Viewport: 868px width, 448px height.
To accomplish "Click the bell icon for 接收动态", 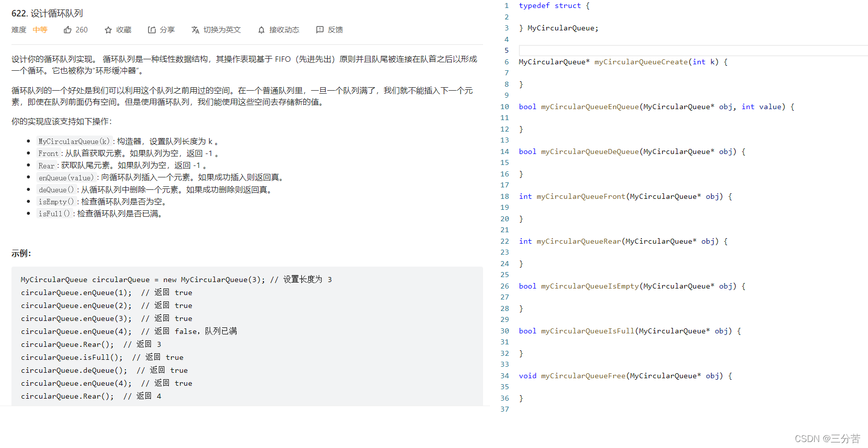I will point(261,30).
